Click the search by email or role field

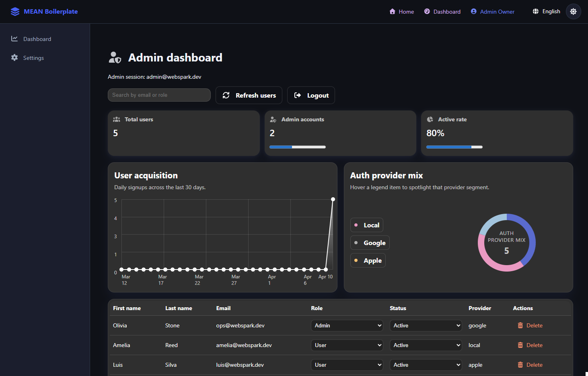tap(159, 95)
